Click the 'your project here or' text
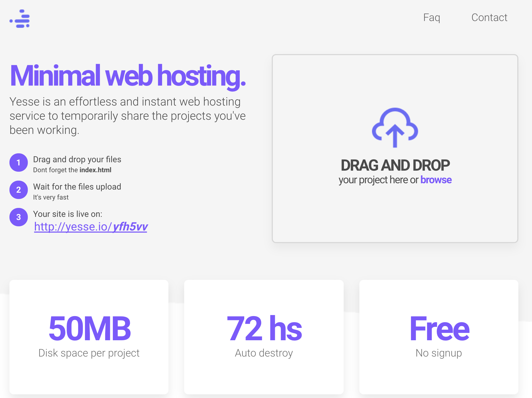 tap(378, 180)
